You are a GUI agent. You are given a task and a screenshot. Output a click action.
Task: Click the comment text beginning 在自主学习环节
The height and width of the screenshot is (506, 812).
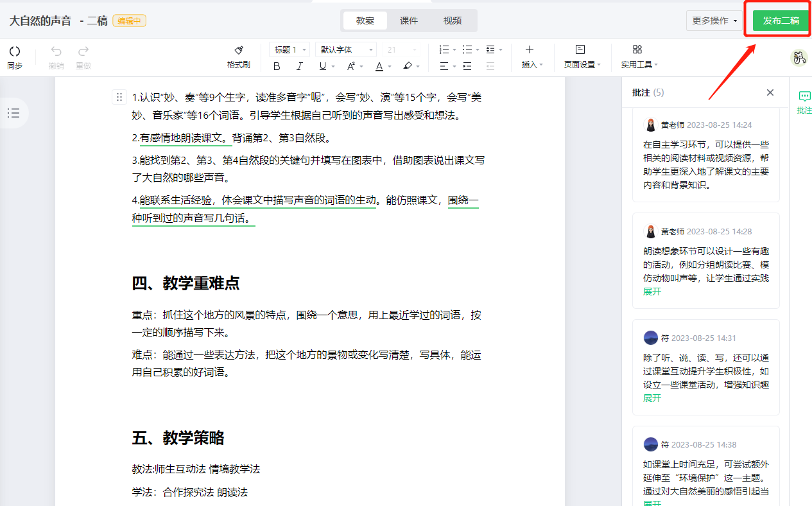point(706,165)
